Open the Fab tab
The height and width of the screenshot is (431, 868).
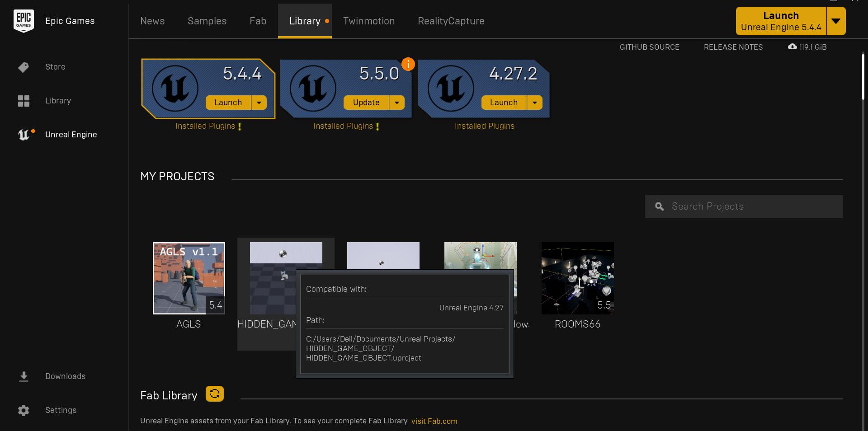click(x=258, y=21)
